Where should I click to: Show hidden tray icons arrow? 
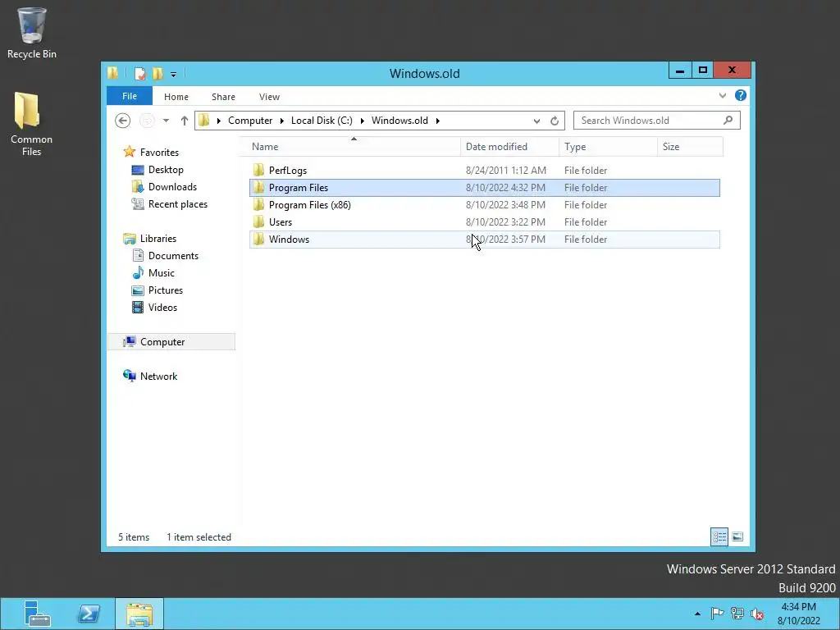[x=697, y=614]
